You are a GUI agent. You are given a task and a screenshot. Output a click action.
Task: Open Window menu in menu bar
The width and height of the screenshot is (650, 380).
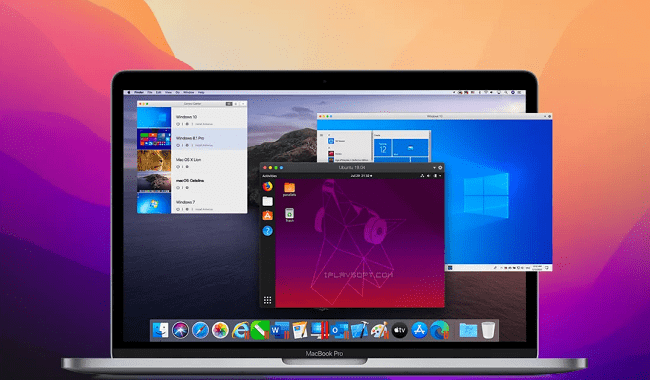tap(189, 92)
